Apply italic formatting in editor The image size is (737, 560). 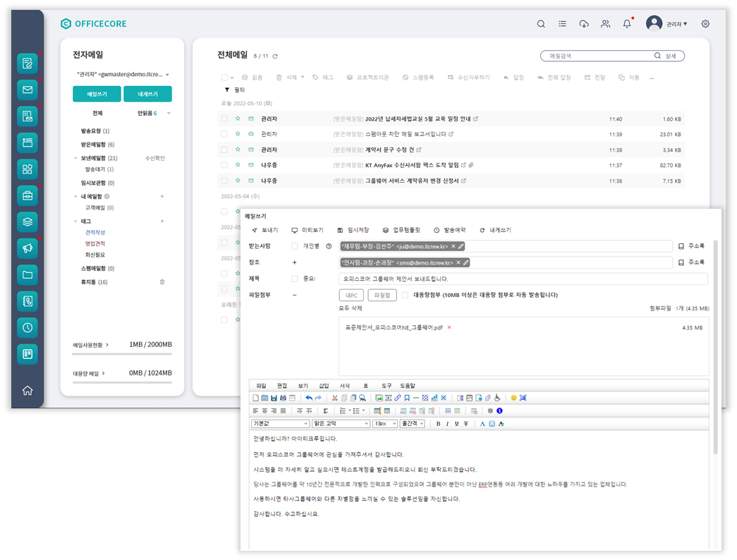pyautogui.click(x=447, y=424)
